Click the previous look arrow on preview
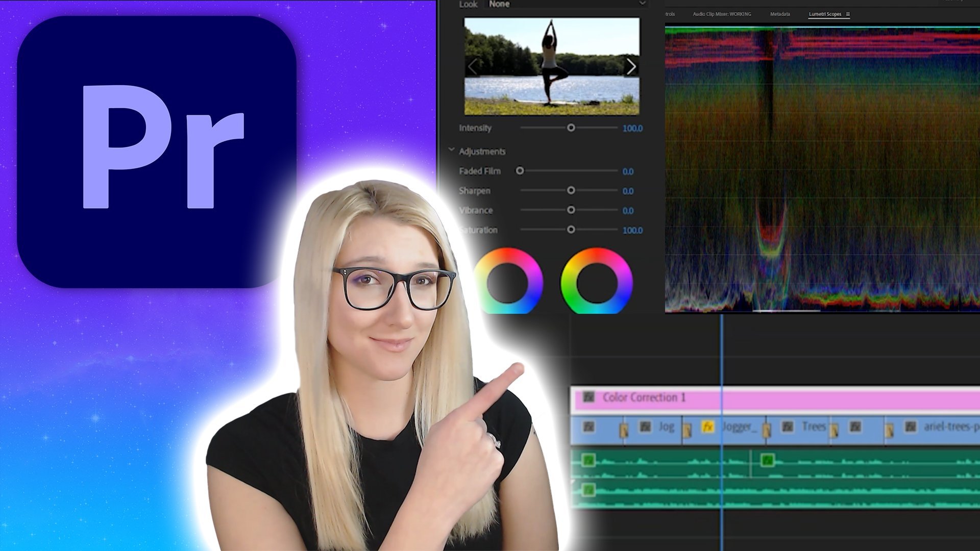The width and height of the screenshot is (980, 551). 473,66
